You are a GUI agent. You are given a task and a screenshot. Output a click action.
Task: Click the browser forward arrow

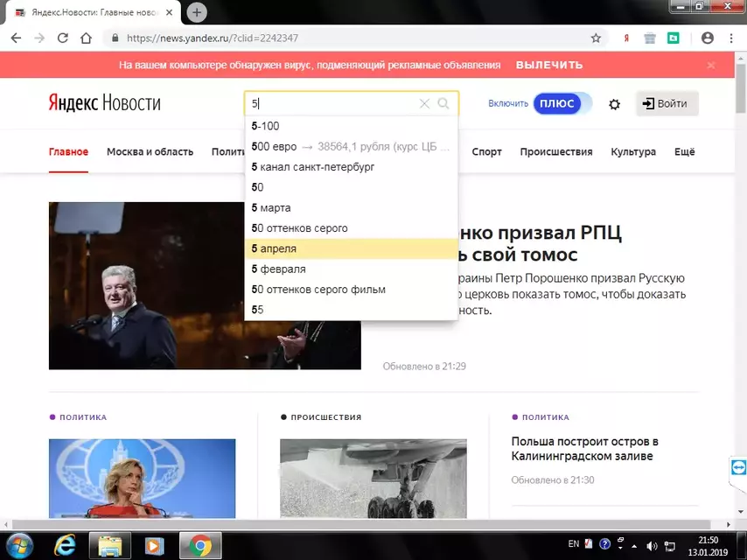tap(39, 38)
